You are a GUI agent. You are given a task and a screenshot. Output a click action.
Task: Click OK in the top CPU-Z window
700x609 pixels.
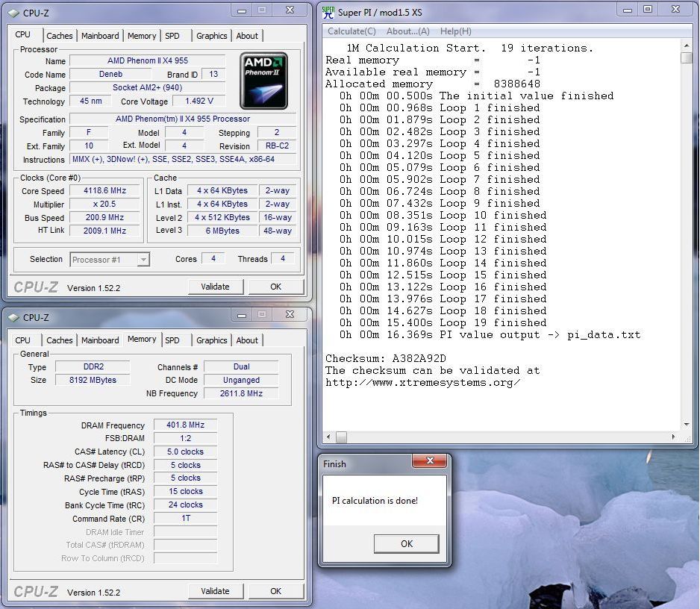click(276, 287)
